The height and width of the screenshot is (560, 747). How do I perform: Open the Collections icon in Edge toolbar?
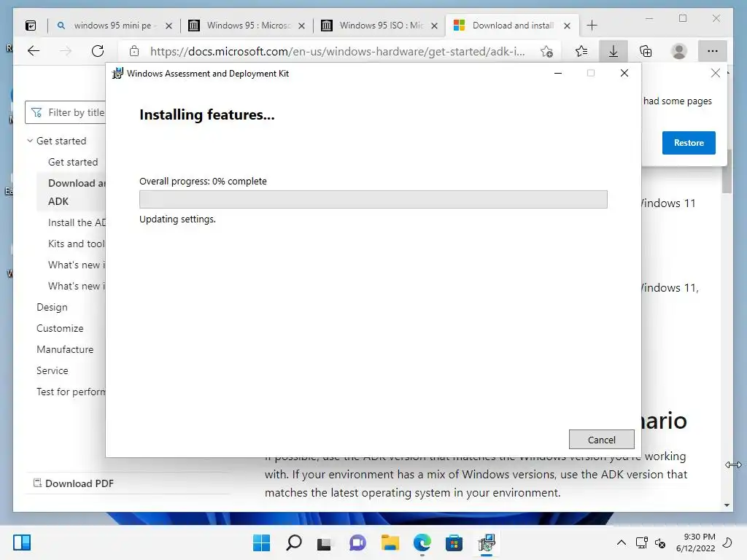(646, 51)
